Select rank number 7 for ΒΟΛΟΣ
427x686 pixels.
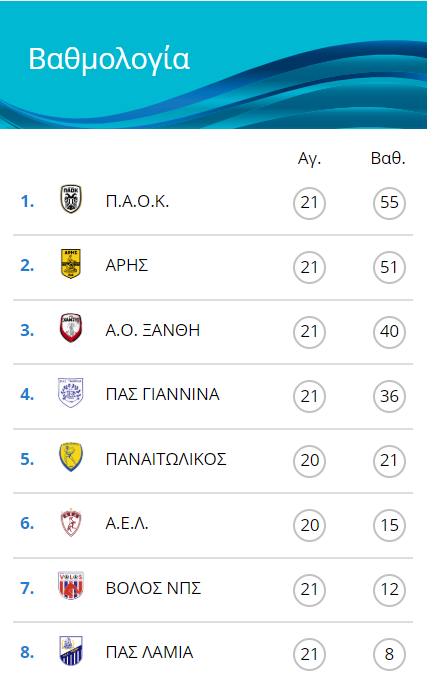click(x=27, y=588)
